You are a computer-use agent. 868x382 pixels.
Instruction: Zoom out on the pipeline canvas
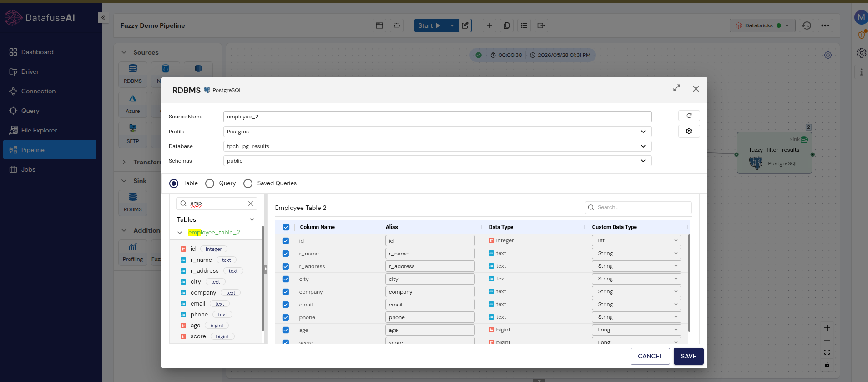pyautogui.click(x=827, y=340)
